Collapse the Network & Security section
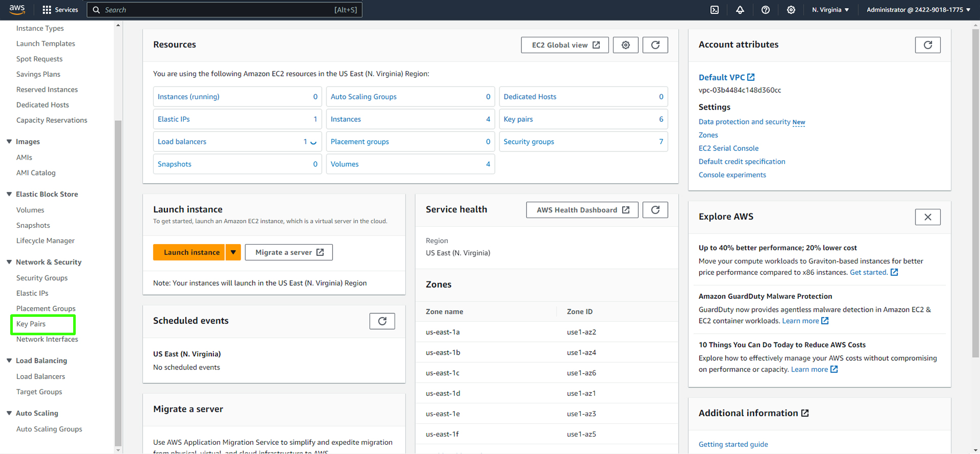 click(9, 262)
